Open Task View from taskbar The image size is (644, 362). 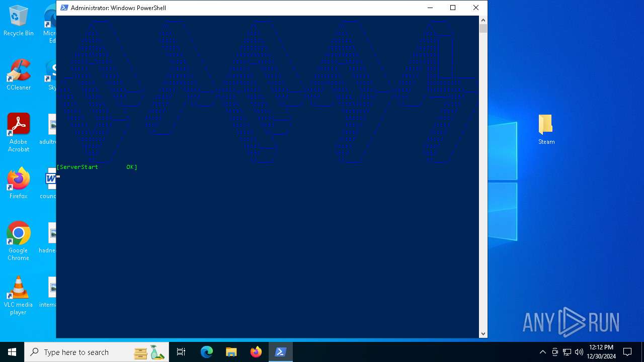tap(181, 352)
